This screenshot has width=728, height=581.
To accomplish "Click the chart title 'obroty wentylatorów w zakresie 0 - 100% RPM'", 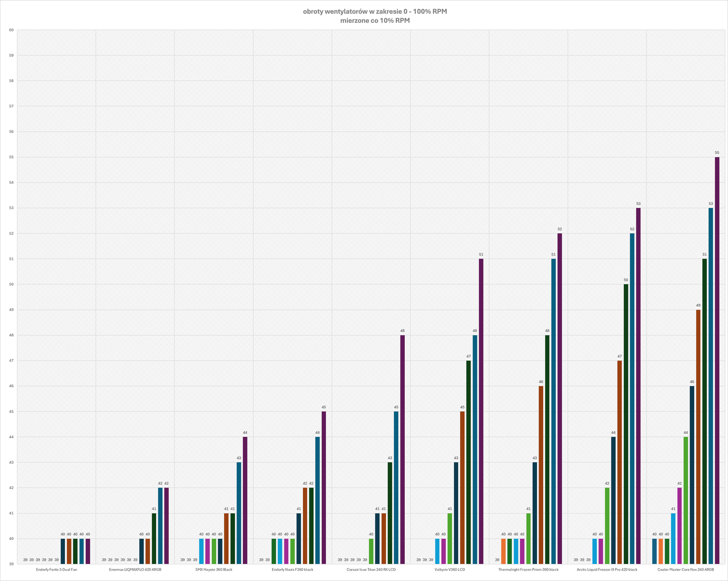I will (x=375, y=11).
